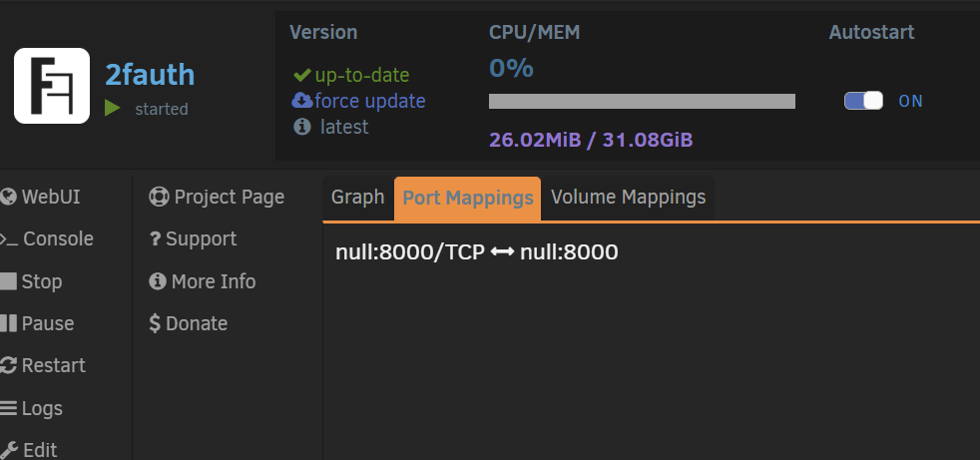Click the Edit wrench icon

(x=9, y=449)
